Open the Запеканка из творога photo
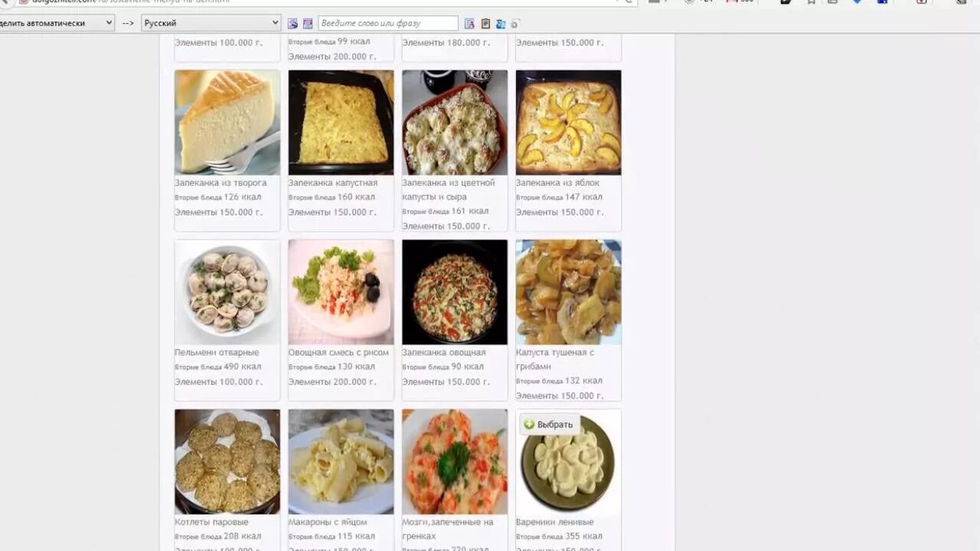 (227, 122)
